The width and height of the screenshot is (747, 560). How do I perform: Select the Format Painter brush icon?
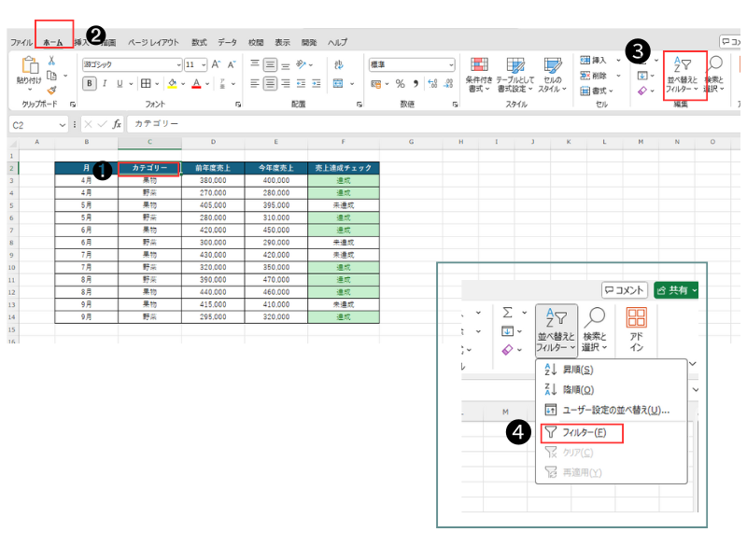click(x=51, y=91)
